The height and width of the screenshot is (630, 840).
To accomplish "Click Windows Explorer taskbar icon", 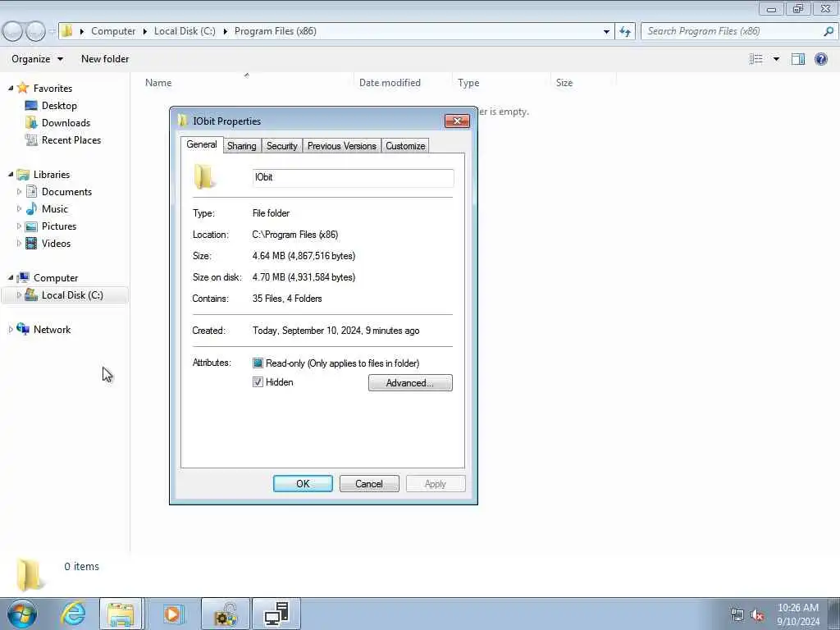I will pos(121,614).
